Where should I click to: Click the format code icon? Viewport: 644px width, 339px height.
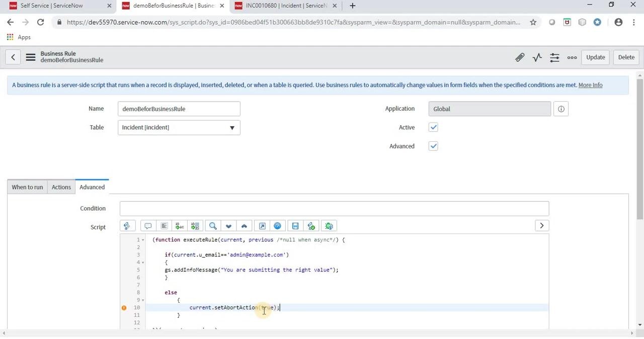164,226
